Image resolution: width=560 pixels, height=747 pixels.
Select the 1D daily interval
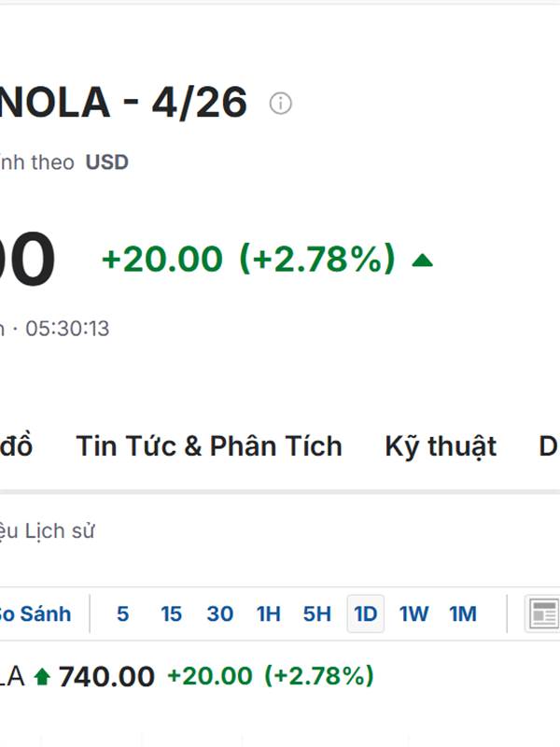(x=366, y=613)
